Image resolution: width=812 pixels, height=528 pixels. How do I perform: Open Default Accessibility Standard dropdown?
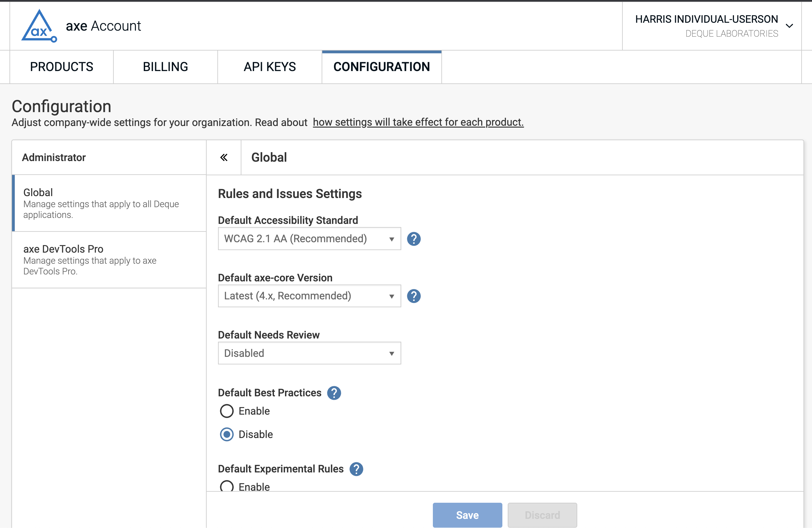coord(309,239)
